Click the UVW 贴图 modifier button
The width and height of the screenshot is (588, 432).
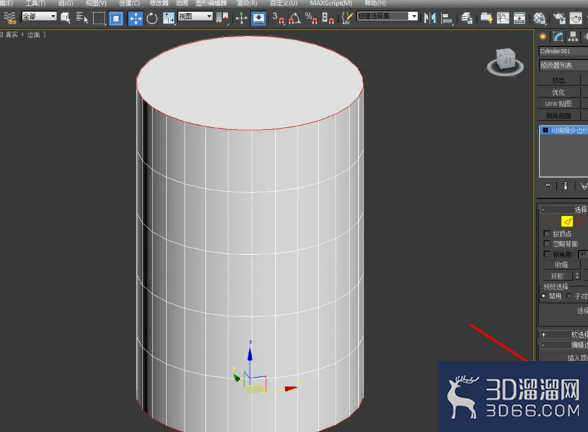coord(559,104)
